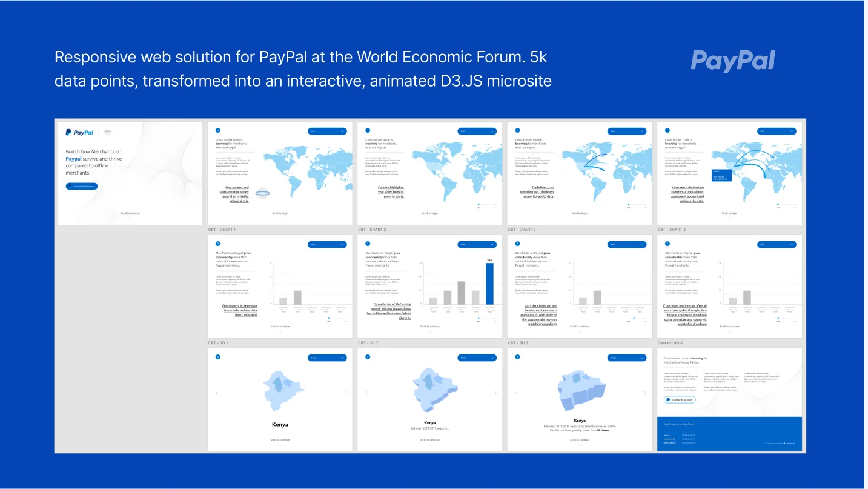Open USA dropdown in the 'Map appears' frame
This screenshot has height=489, width=868.
[327, 131]
